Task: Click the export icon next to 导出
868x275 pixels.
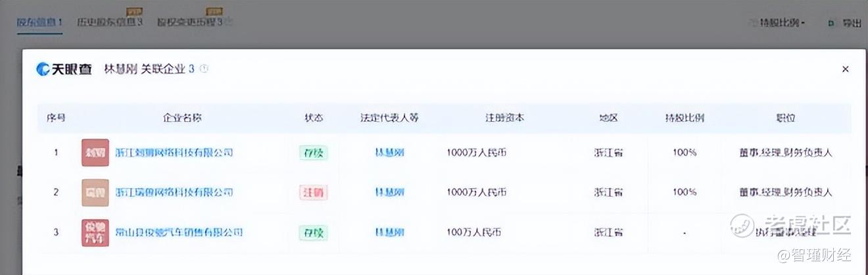Action: click(x=831, y=23)
